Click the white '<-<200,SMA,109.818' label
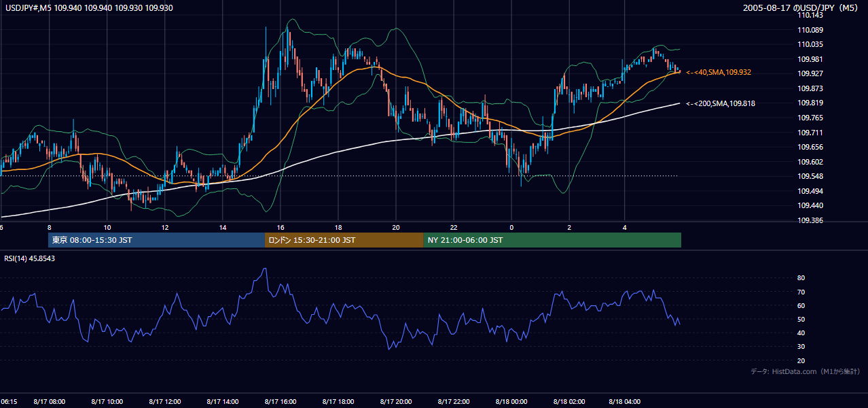 pyautogui.click(x=721, y=103)
